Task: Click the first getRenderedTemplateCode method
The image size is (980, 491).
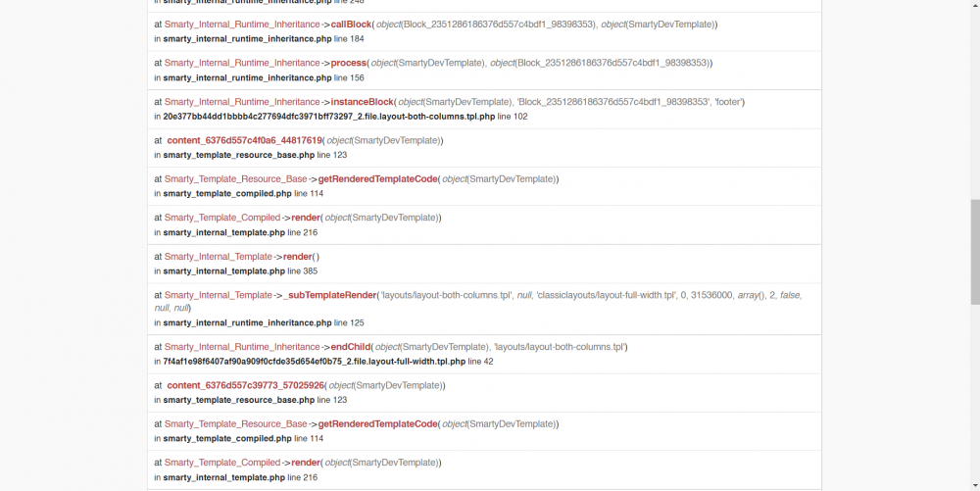Action: (x=377, y=179)
